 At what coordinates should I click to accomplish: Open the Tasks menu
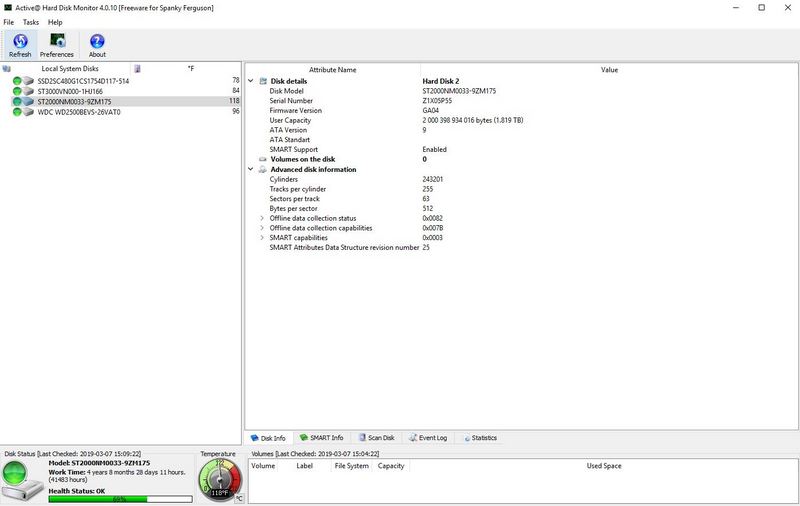[x=31, y=22]
